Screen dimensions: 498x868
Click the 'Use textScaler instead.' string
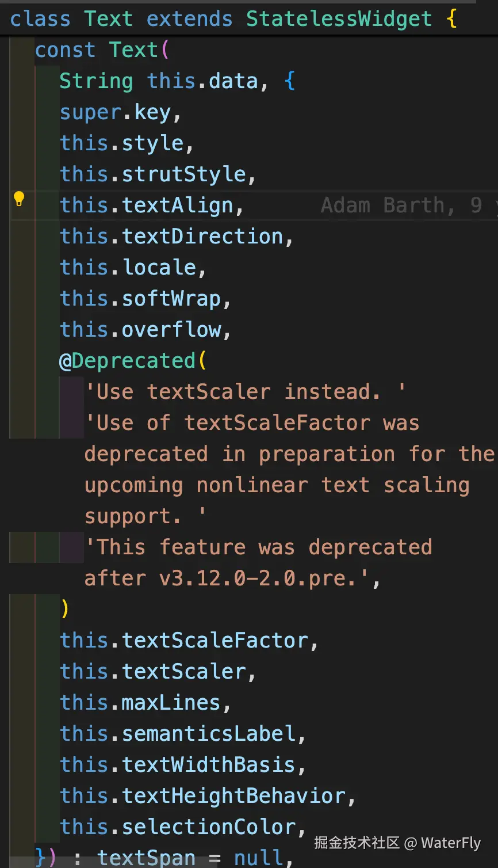244,392
